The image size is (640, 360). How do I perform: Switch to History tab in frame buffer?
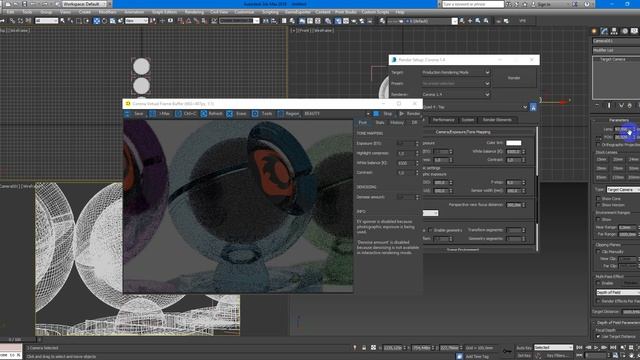tap(397, 122)
